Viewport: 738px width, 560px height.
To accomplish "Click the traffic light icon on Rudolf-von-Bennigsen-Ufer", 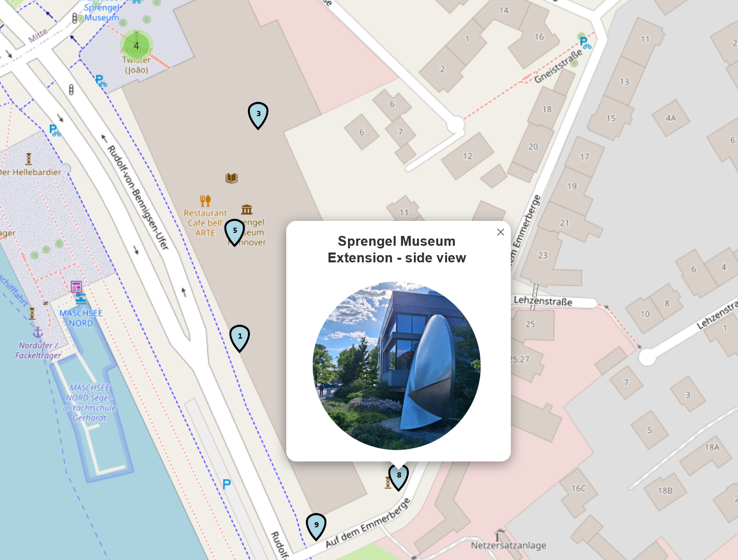I will (x=71, y=90).
